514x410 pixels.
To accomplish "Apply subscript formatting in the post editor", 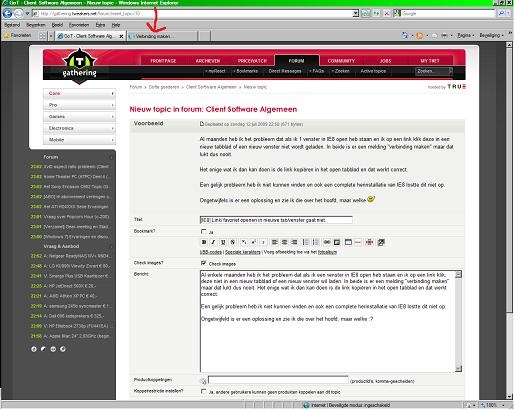I will click(244, 242).
